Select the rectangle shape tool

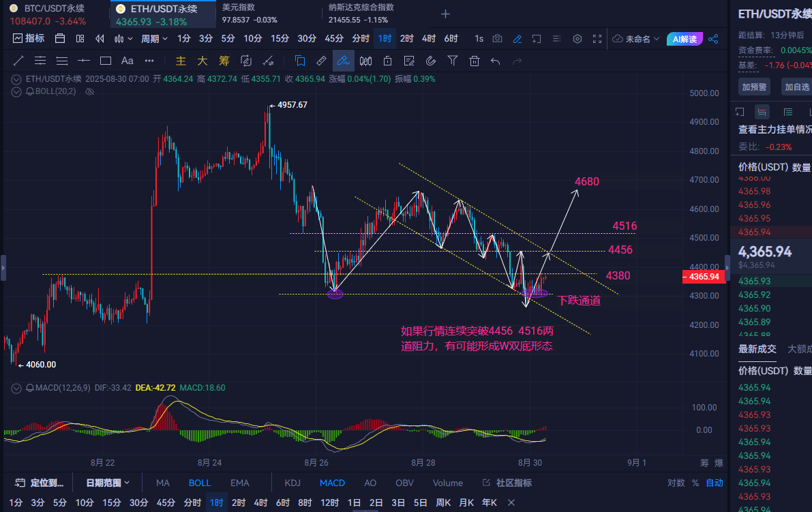click(106, 61)
